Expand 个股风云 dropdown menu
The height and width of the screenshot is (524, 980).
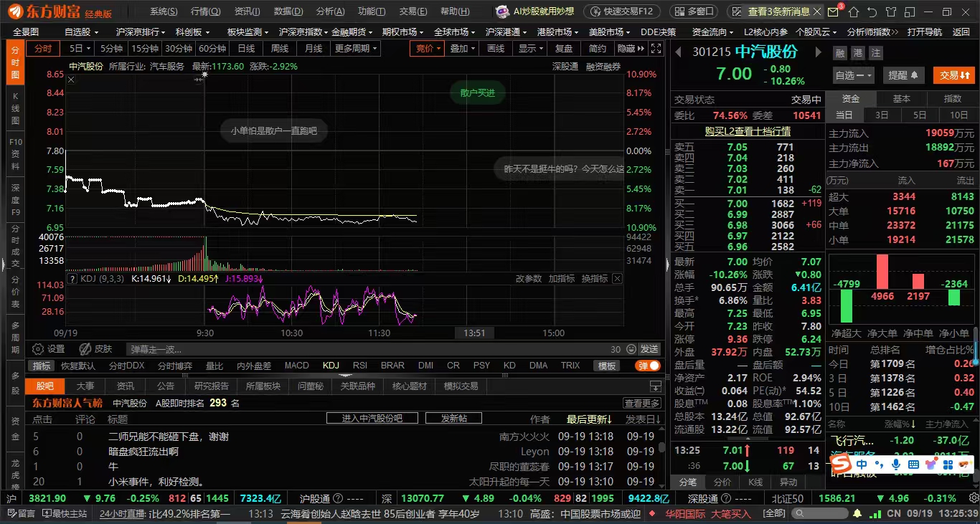pyautogui.click(x=816, y=32)
